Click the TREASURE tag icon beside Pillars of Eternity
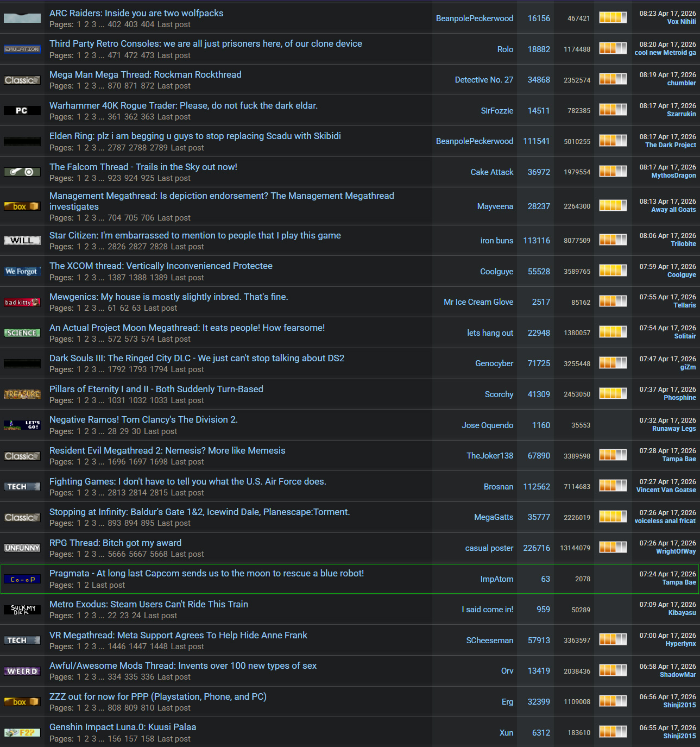This screenshot has width=700, height=747. [x=22, y=394]
